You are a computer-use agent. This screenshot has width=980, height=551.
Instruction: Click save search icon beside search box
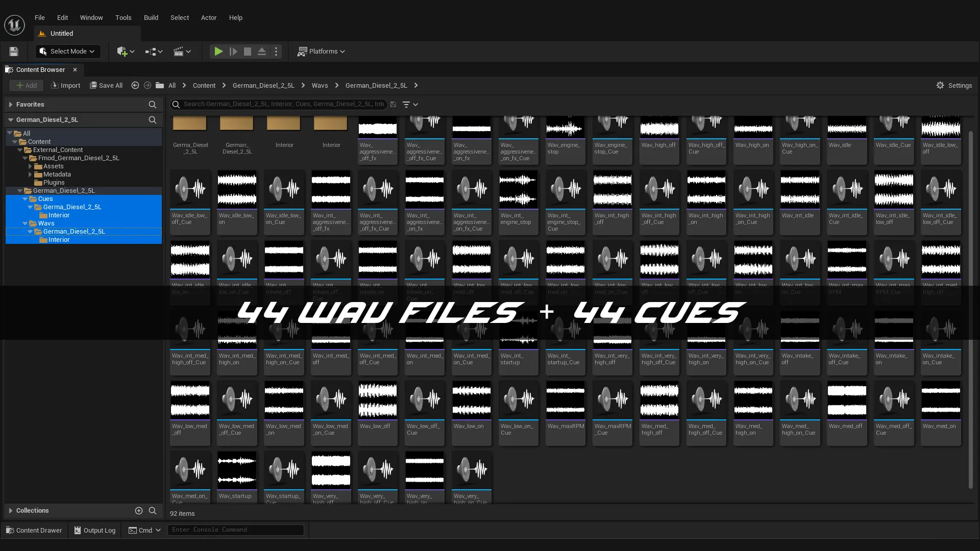393,104
